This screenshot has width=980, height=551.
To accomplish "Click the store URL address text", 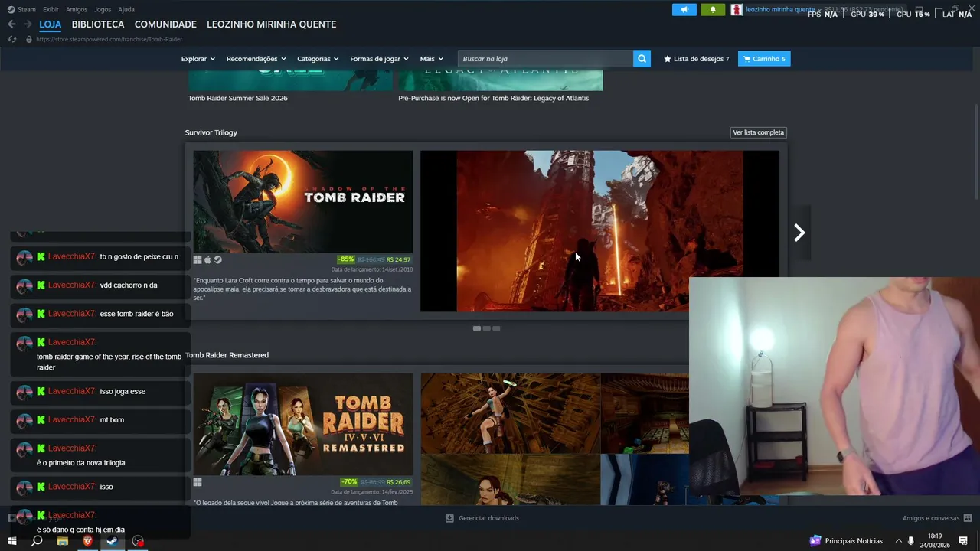I will point(109,39).
